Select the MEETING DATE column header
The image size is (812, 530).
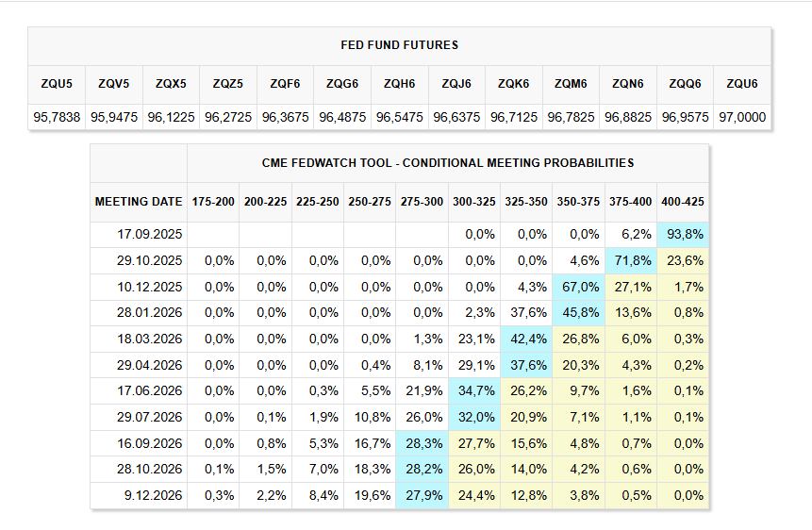click(139, 202)
